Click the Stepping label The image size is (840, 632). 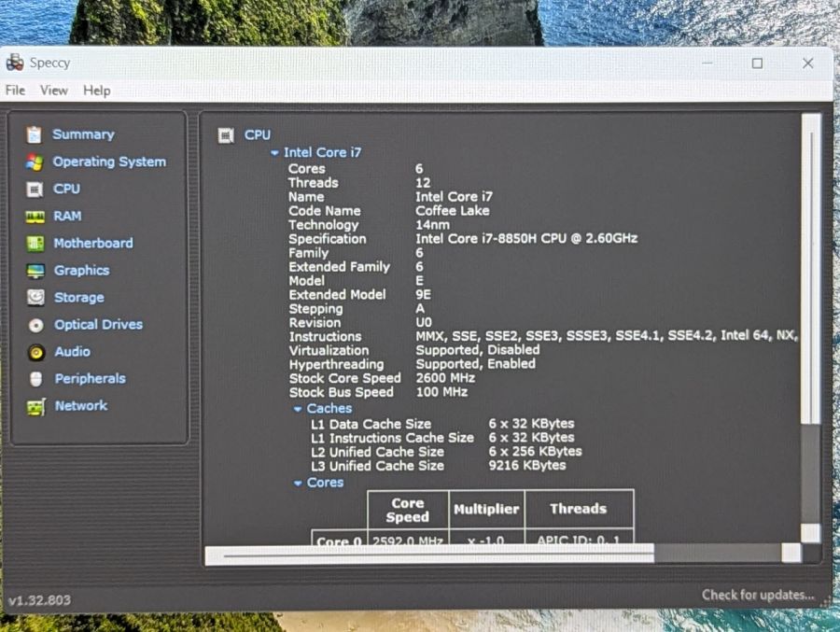(315, 309)
